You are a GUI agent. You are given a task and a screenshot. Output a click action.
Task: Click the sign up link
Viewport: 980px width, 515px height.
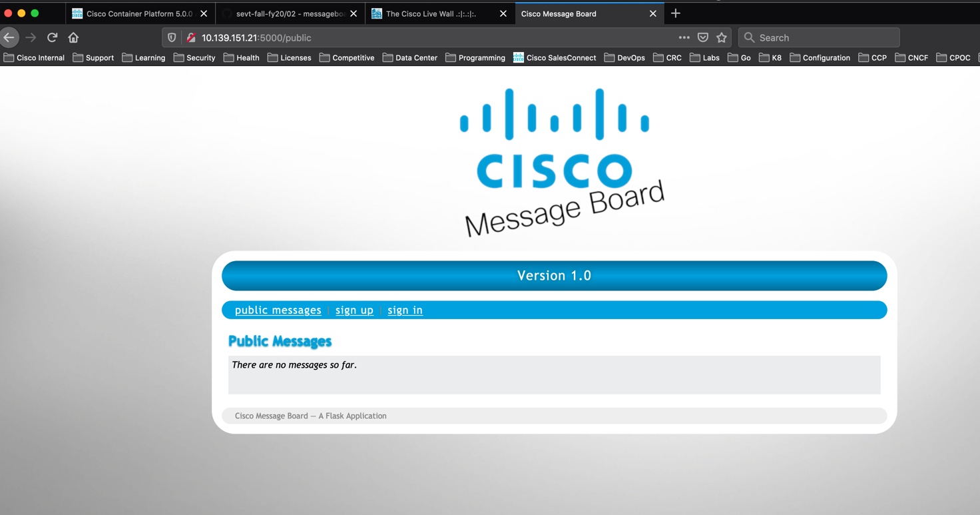[354, 310]
